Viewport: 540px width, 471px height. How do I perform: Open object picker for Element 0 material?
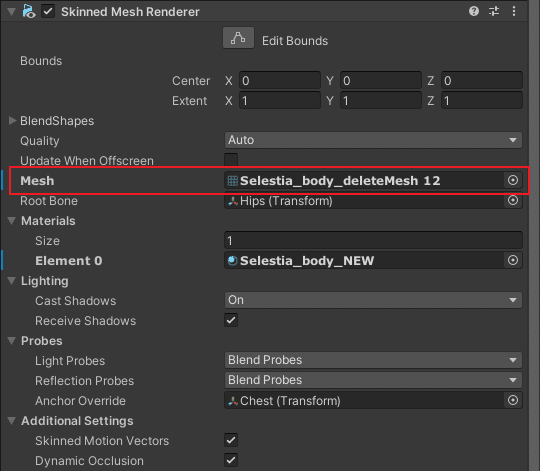[513, 260]
